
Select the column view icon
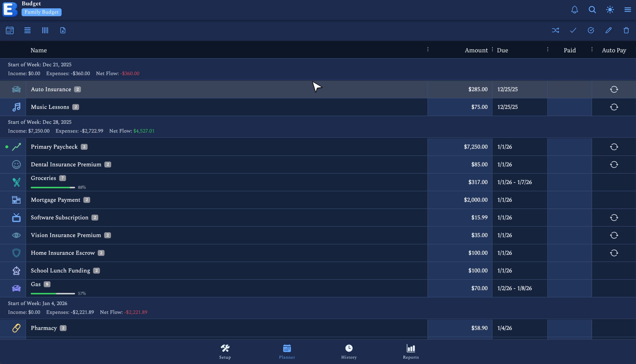pos(45,31)
